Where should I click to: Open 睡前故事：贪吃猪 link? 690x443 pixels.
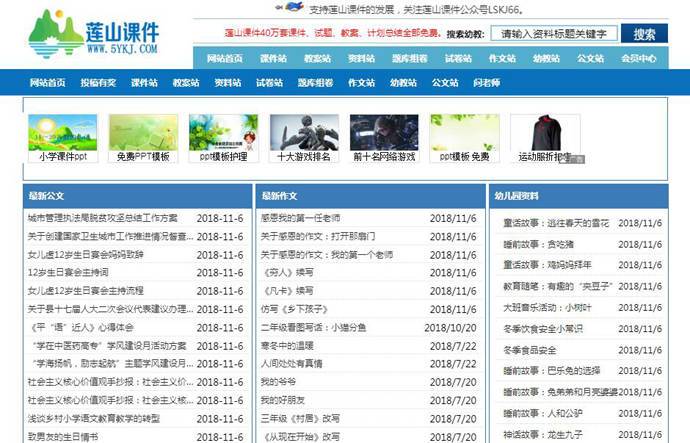538,244
